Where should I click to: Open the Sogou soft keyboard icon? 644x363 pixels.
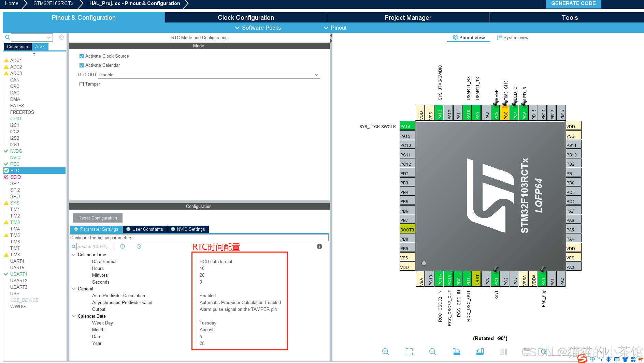617,359
